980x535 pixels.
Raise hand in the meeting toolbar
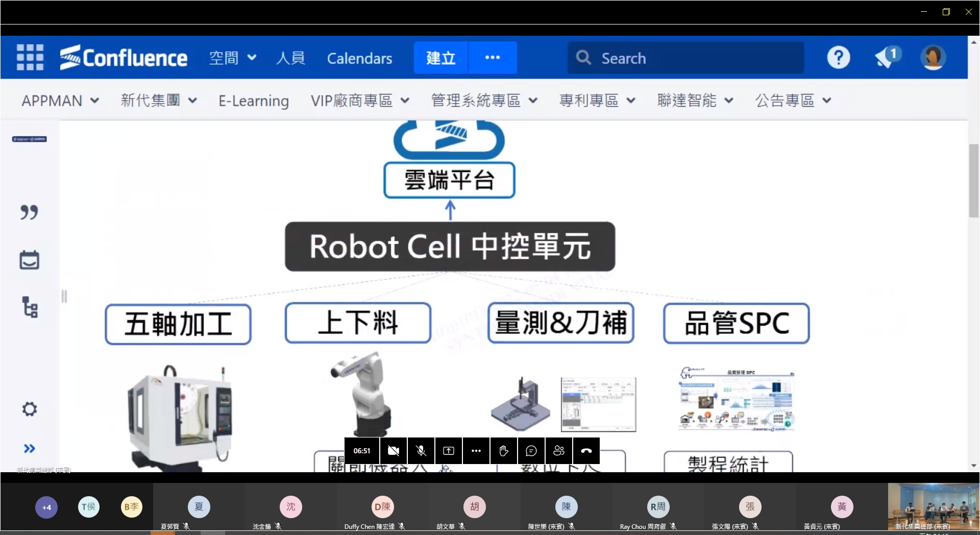tap(503, 451)
